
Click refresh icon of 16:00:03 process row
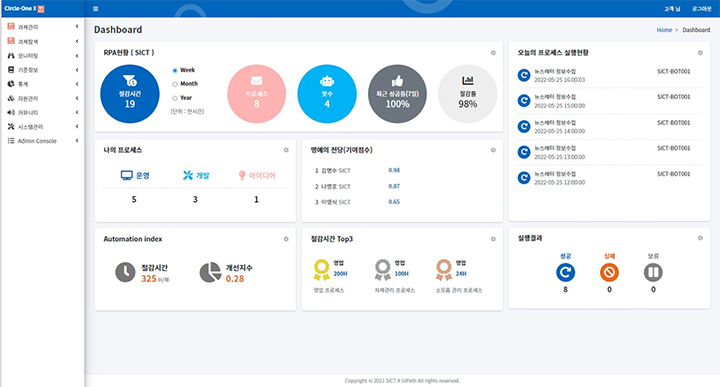[524, 75]
